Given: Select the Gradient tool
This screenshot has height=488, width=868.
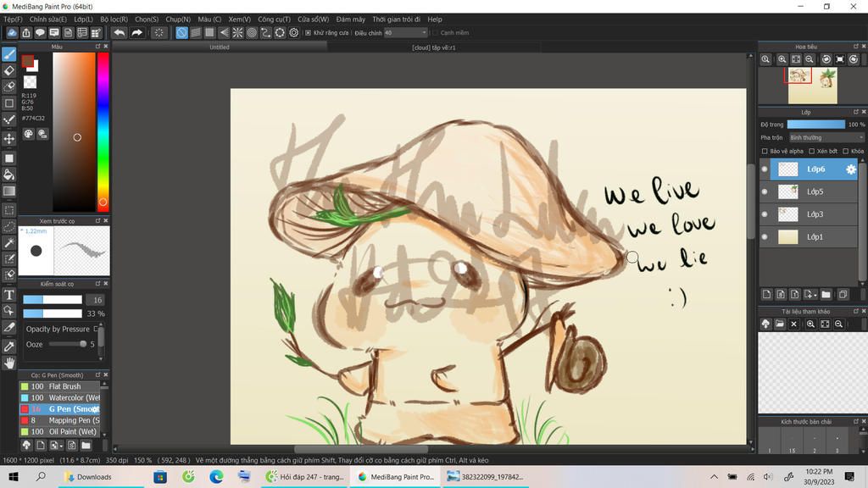Looking at the screenshot, I should click(x=9, y=191).
